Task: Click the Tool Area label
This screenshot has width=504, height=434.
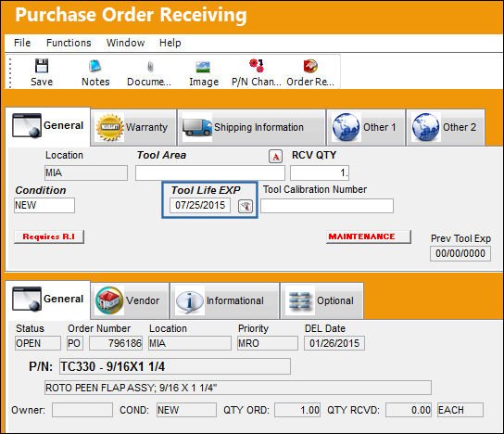Action: click(x=161, y=155)
